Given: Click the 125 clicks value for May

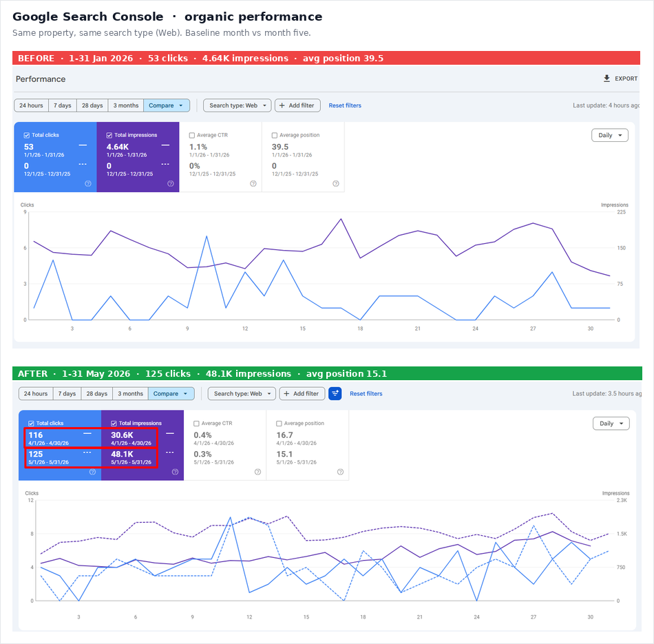Looking at the screenshot, I should (x=35, y=454).
